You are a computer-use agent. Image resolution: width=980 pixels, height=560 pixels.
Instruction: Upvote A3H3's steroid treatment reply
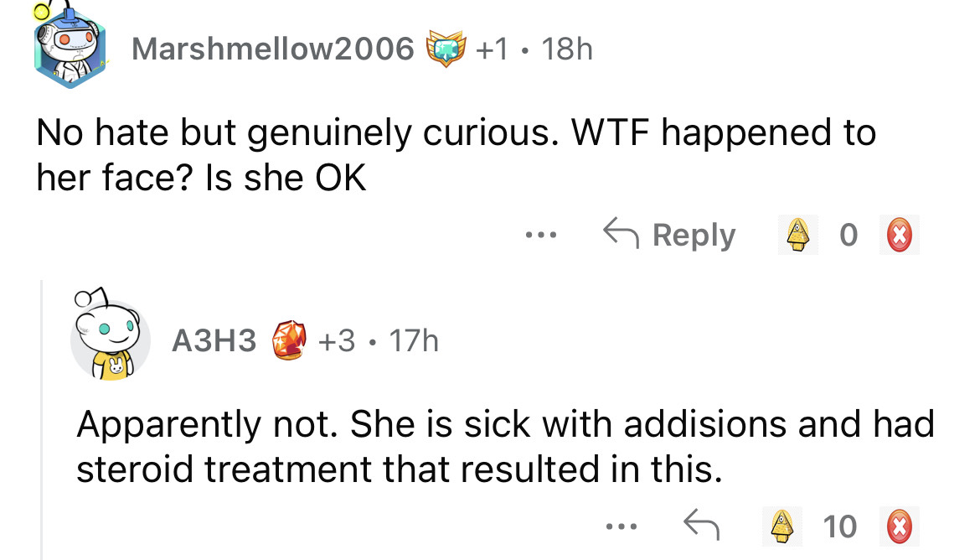(782, 526)
